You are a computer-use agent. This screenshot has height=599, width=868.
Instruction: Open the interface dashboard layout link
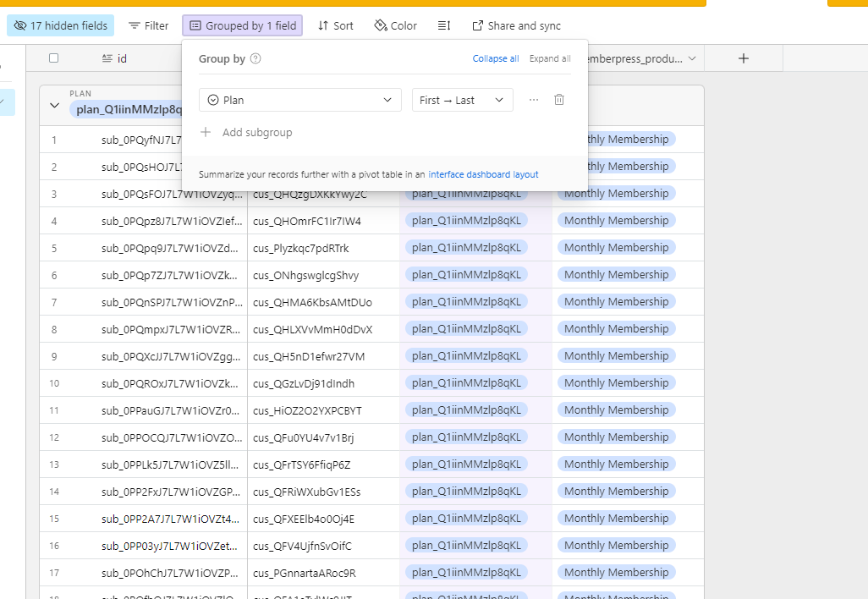[x=483, y=174]
